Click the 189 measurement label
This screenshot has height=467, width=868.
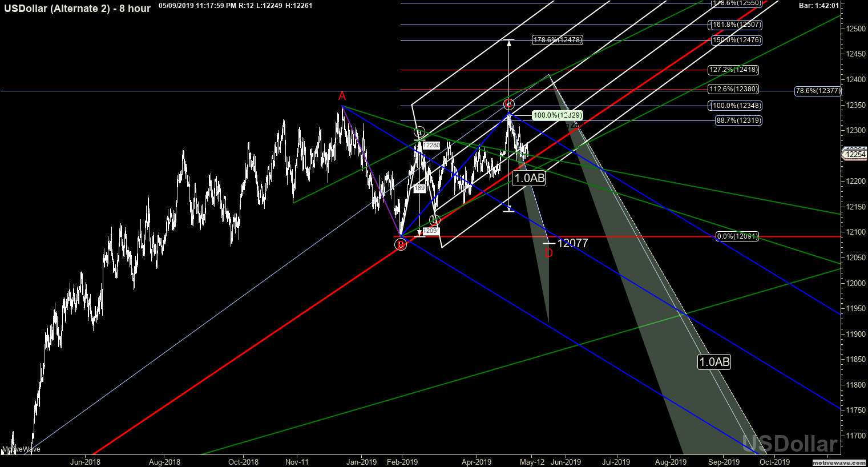coord(419,188)
